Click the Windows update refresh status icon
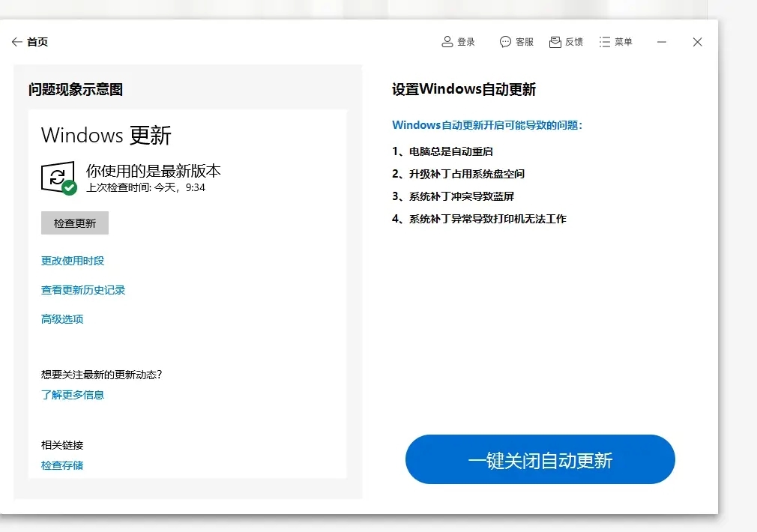Image resolution: width=757 pixels, height=532 pixels. [59, 178]
